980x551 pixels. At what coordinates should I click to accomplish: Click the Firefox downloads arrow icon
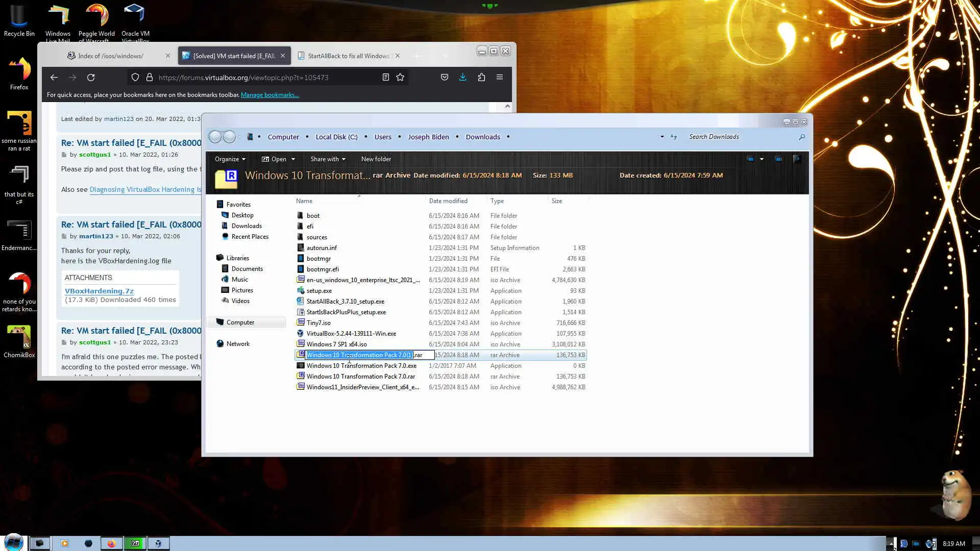[x=462, y=77]
